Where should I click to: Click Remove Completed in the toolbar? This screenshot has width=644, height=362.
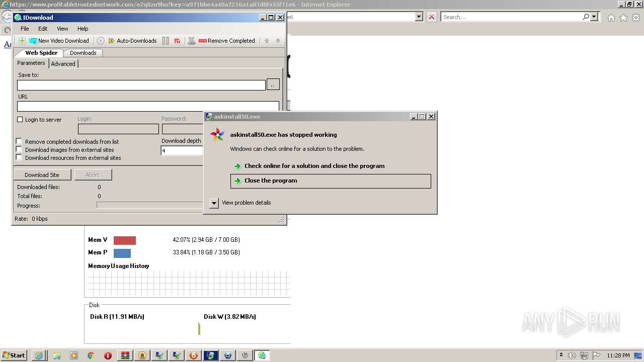click(227, 41)
